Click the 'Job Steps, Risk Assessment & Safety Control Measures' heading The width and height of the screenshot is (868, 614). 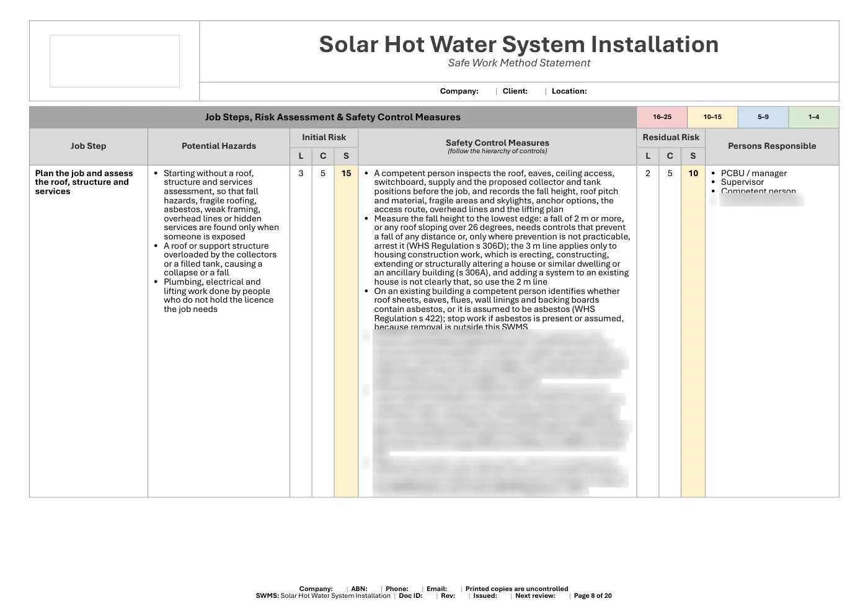pyautogui.click(x=333, y=117)
